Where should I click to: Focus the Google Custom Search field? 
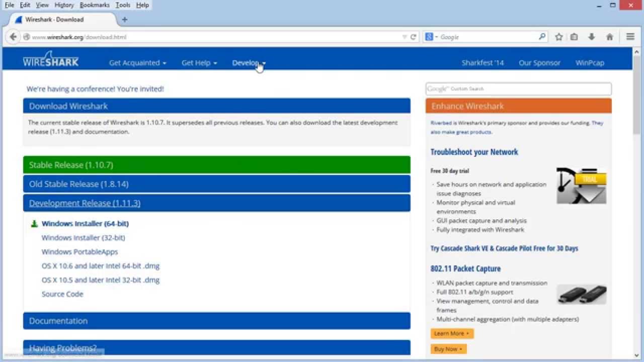[518, 89]
